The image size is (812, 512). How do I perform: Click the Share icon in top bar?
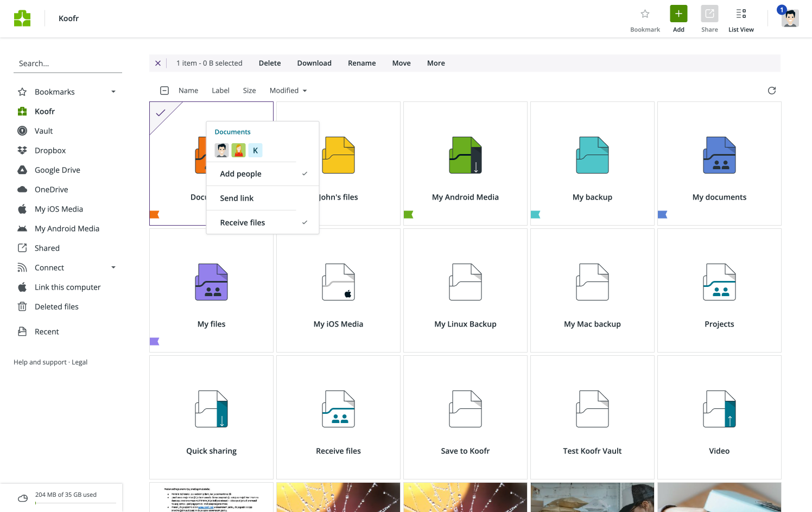click(x=709, y=14)
